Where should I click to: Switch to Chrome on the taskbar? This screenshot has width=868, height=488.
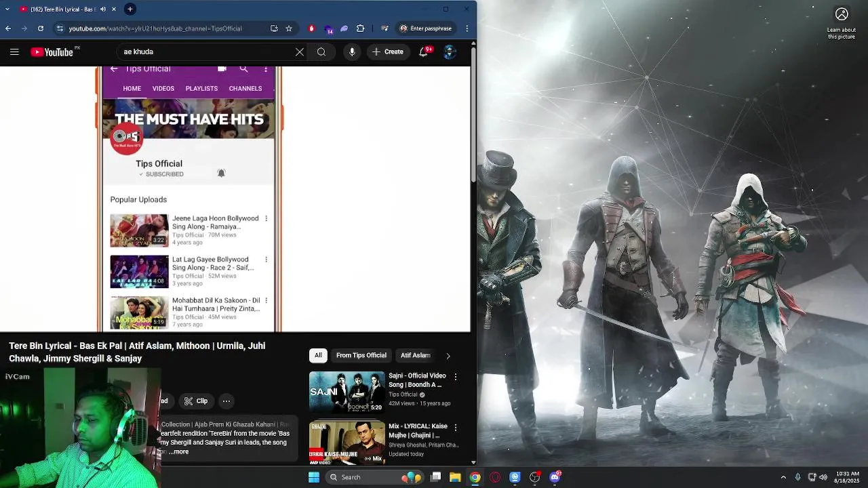pyautogui.click(x=475, y=477)
